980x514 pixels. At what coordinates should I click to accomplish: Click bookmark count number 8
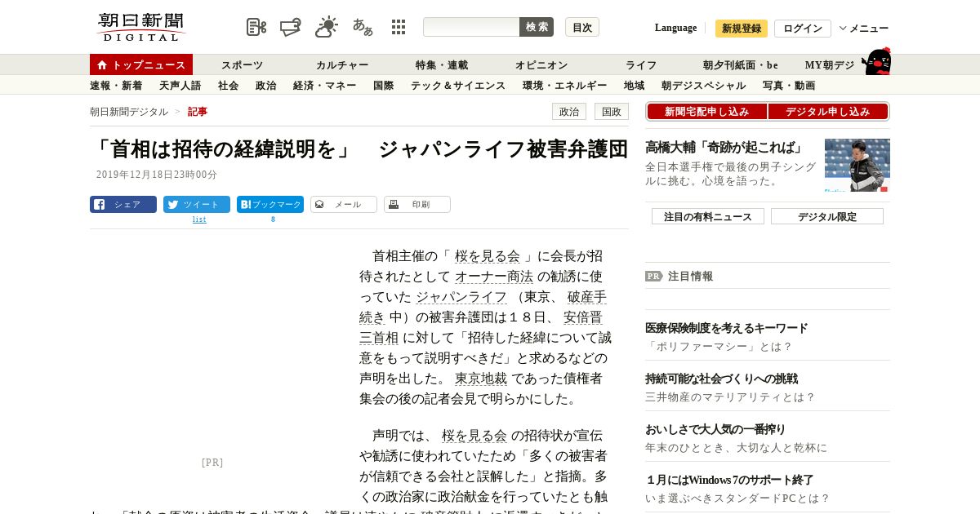click(273, 219)
